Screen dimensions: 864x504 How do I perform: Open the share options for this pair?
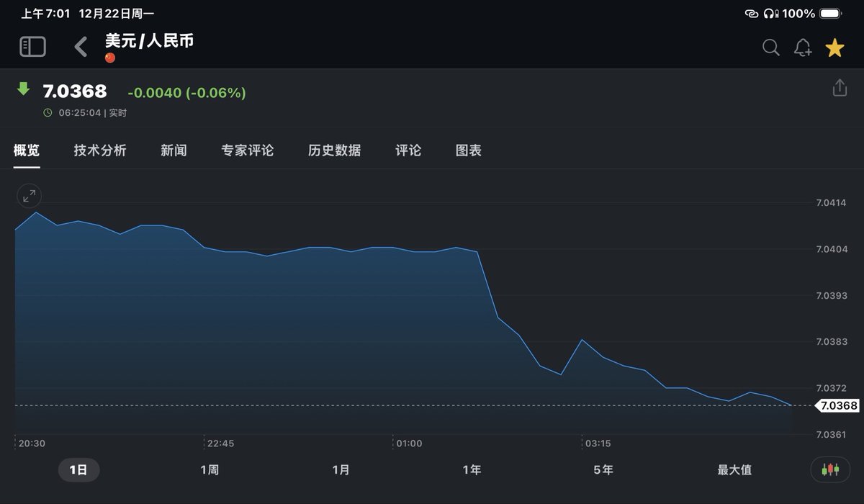(839, 86)
